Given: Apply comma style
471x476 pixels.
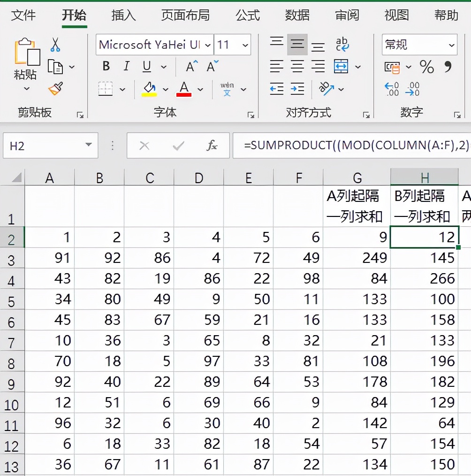Looking at the screenshot, I should [448, 66].
